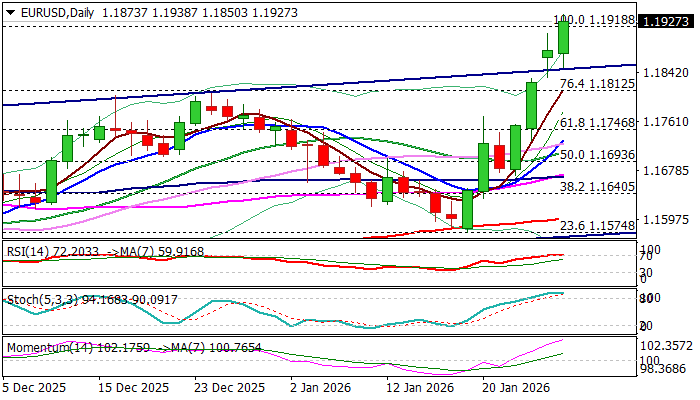Screen dimensions: 700x400
Task: Select the latest green candle at chart top
Action: click(564, 37)
